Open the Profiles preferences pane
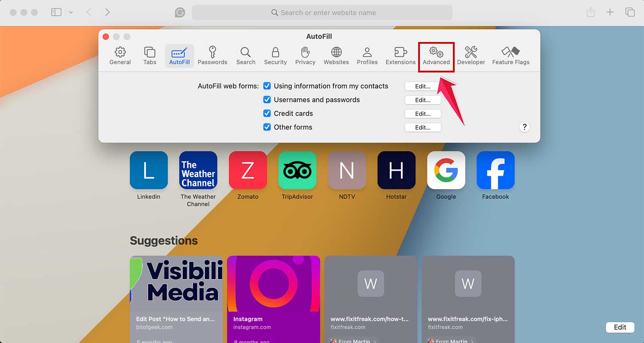Viewport: 644px width, 343px height. coord(367,55)
